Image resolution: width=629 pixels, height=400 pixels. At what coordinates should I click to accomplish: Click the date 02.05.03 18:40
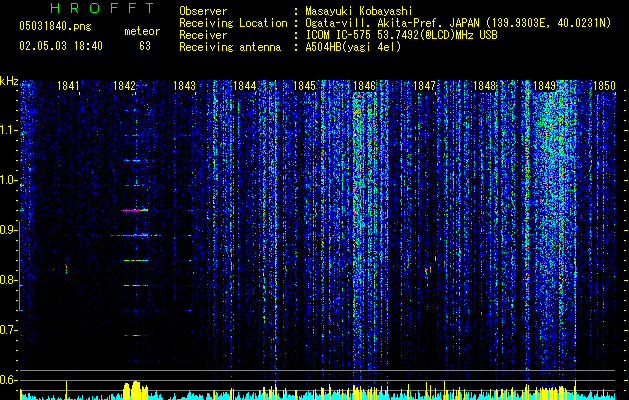click(61, 46)
